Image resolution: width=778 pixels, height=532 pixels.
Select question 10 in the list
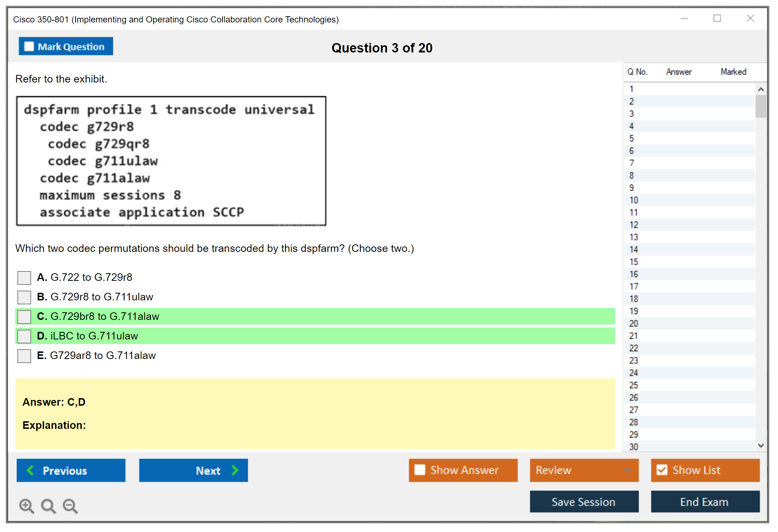click(x=634, y=200)
